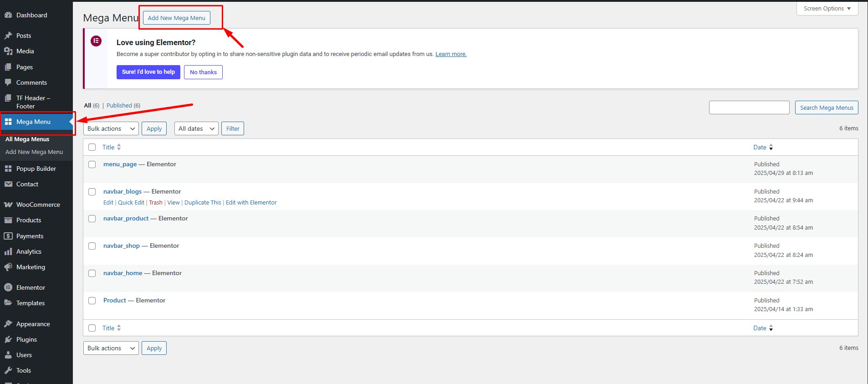868x384 pixels.
Task: Click Quick Edit under navbar_blogs
Action: click(131, 202)
